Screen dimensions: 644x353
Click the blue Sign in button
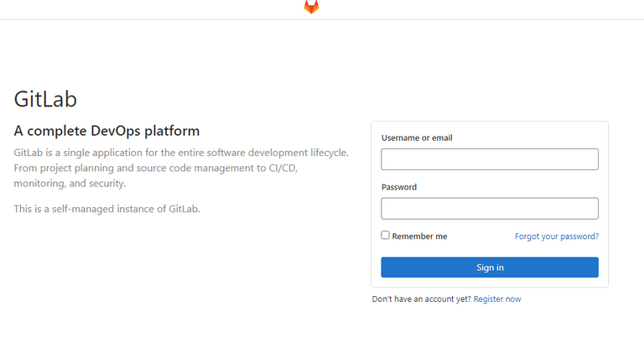pos(490,267)
